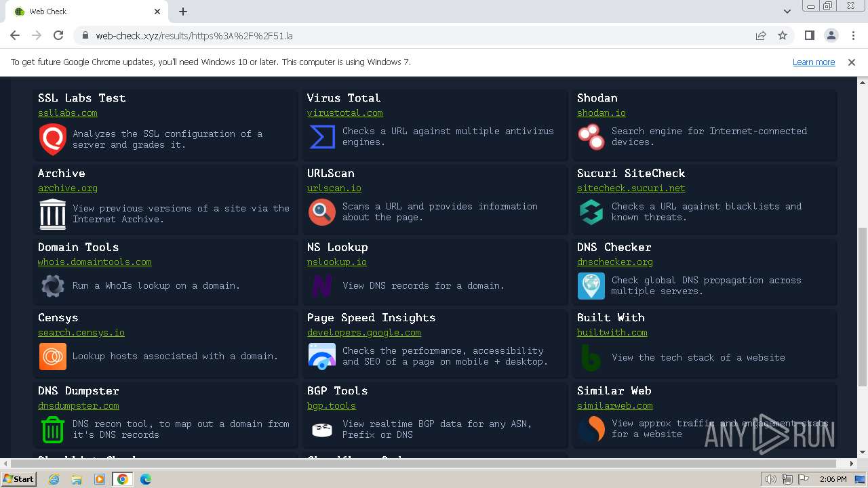
Task: Click the DNS Dumpster trash can icon
Action: click(52, 429)
